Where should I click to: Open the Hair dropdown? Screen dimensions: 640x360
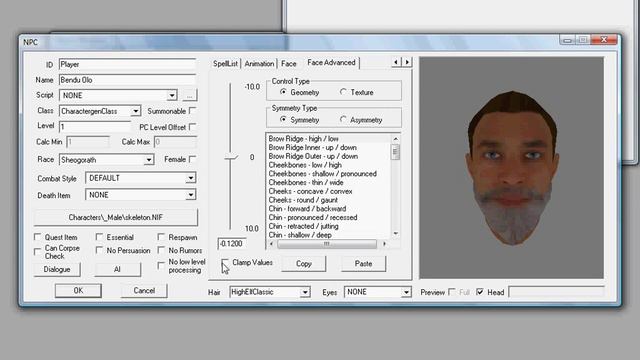pos(305,292)
